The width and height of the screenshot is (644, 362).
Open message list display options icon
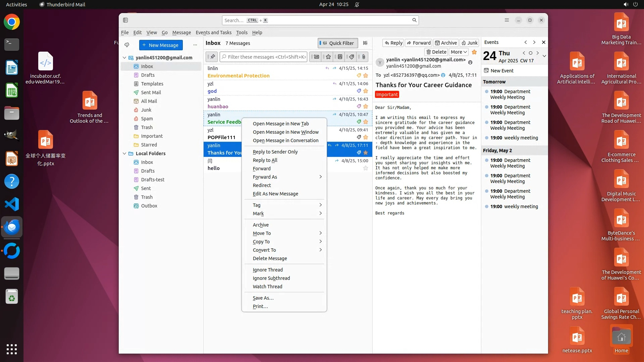click(365, 43)
